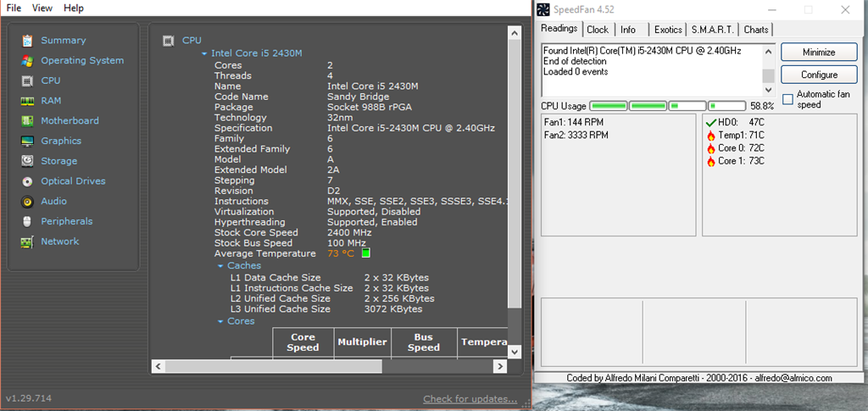
Task: Click the green temperature indicator beside 73 °C
Action: click(365, 253)
